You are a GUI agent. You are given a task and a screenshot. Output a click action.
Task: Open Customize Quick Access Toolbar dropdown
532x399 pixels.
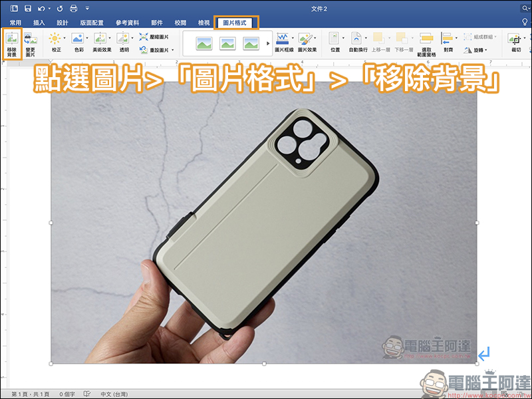pos(87,9)
